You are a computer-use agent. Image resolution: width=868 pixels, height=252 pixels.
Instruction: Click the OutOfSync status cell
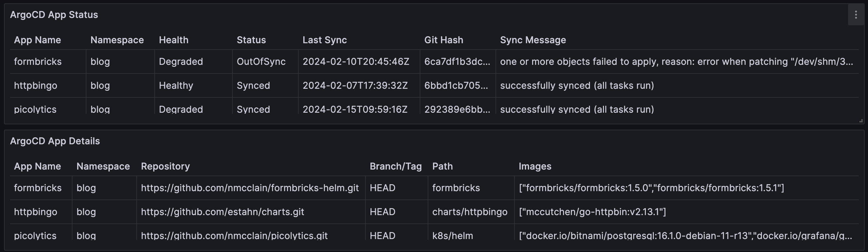coord(261,62)
